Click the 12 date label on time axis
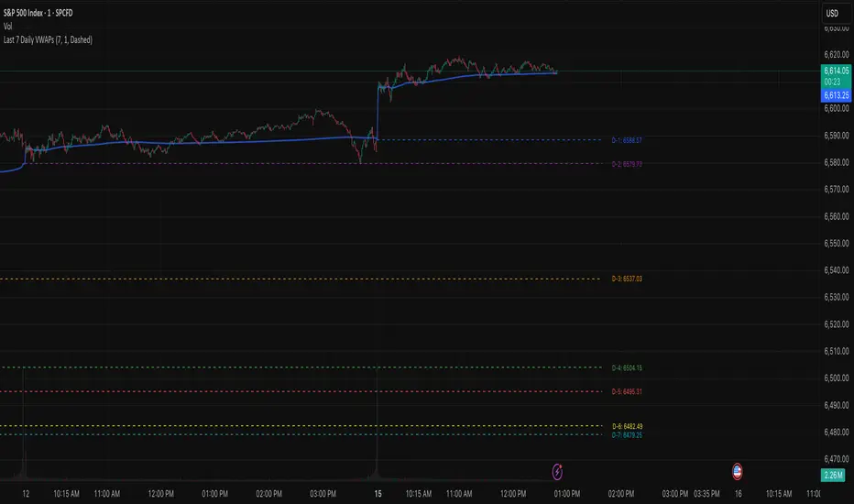This screenshot has height=504, width=854. tap(26, 494)
